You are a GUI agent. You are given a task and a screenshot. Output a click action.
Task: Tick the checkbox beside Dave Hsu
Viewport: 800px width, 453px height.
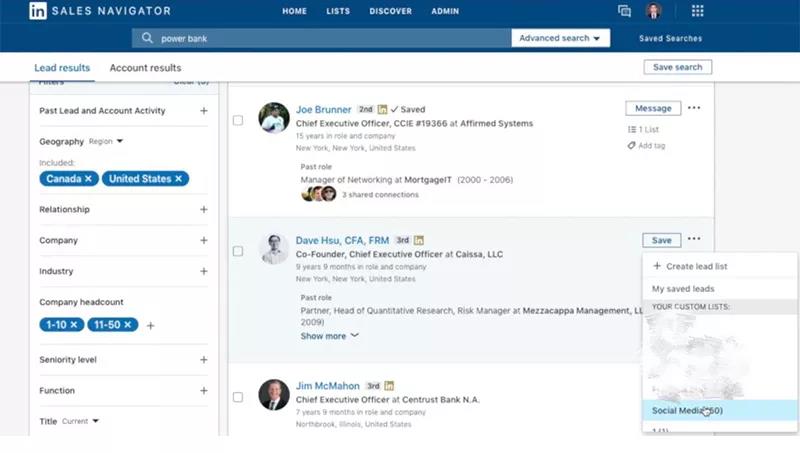(x=238, y=251)
